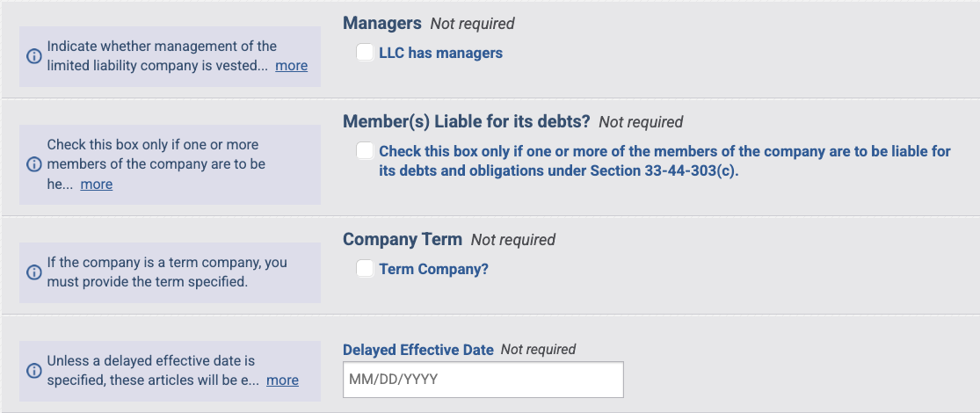Expand 'more' link in management vested help text
This screenshot has height=413, width=980.
(291, 66)
